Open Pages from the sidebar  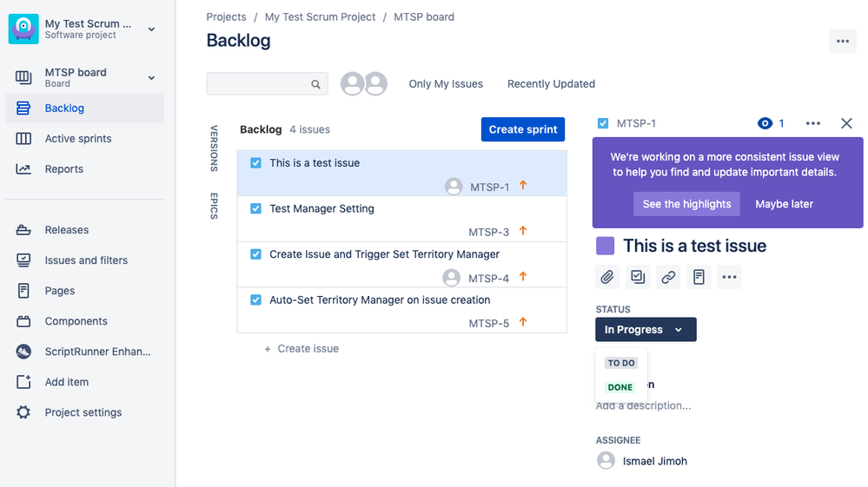click(60, 291)
